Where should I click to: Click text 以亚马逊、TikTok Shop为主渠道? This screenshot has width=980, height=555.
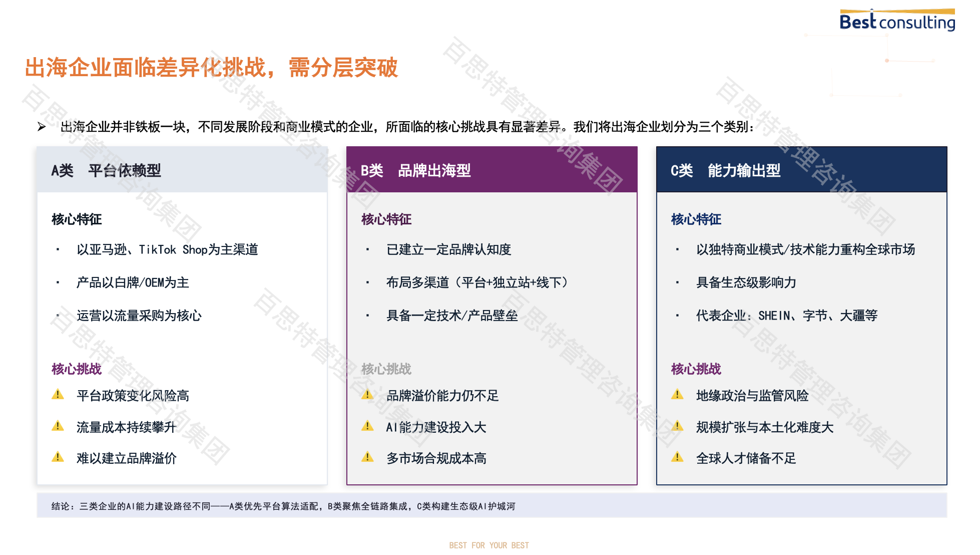point(167,249)
